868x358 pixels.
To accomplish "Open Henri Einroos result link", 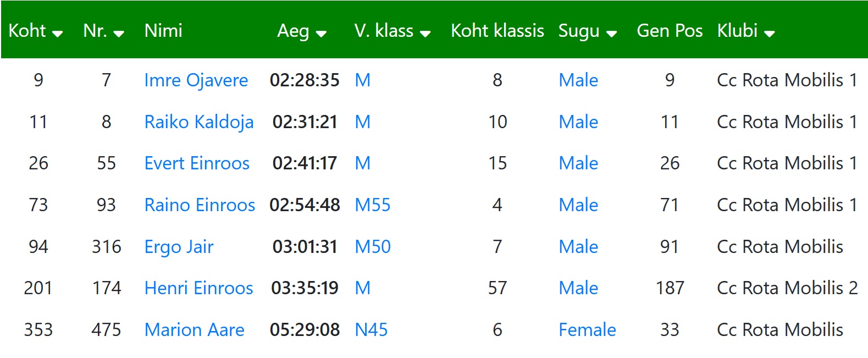I will 198,288.
